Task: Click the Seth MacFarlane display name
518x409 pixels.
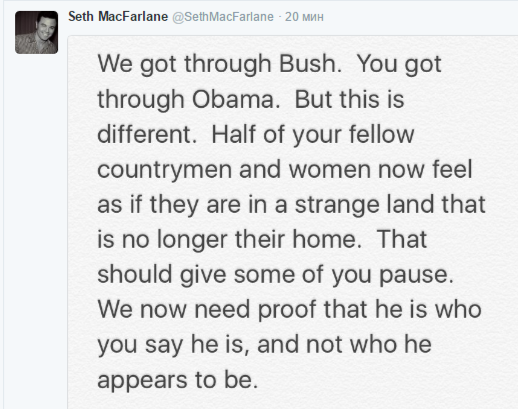Action: pos(118,17)
